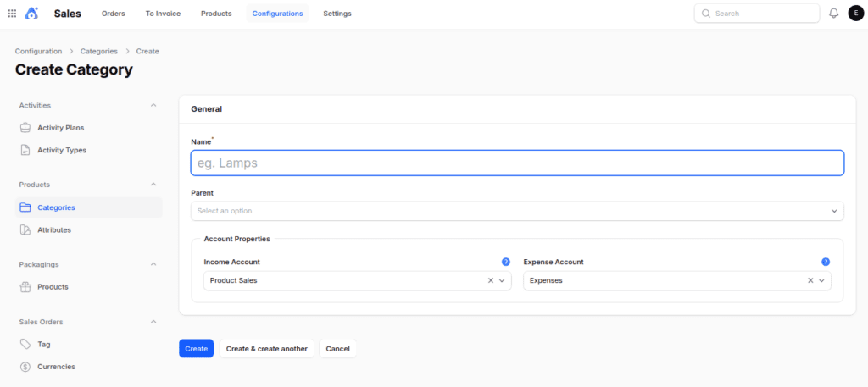The width and height of the screenshot is (868, 387).
Task: Go to Categories breadcrumb link
Action: 99,51
